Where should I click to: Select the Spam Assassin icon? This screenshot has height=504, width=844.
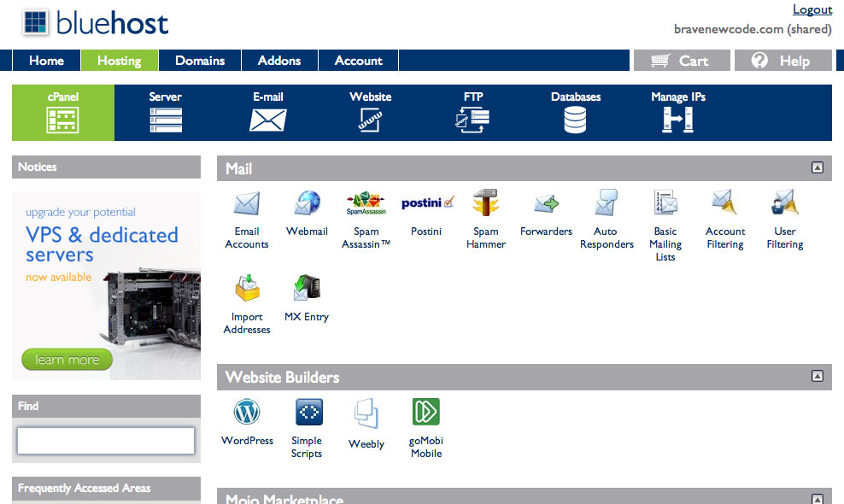366,205
